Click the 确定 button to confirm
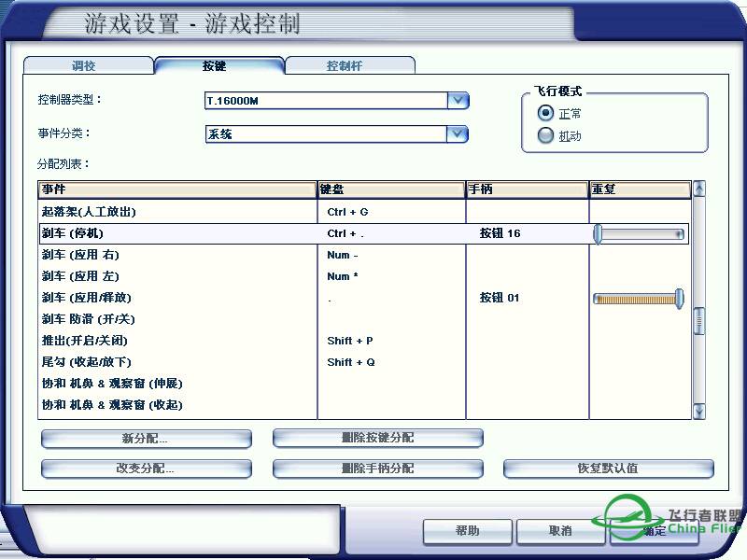This screenshot has width=747, height=560. click(654, 531)
